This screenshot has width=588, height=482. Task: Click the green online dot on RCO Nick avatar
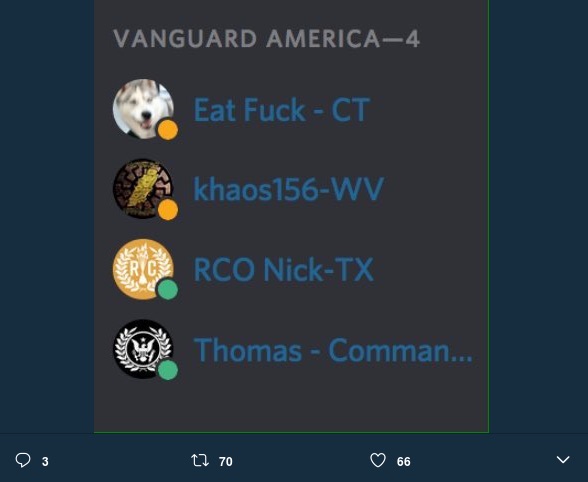[168, 290]
